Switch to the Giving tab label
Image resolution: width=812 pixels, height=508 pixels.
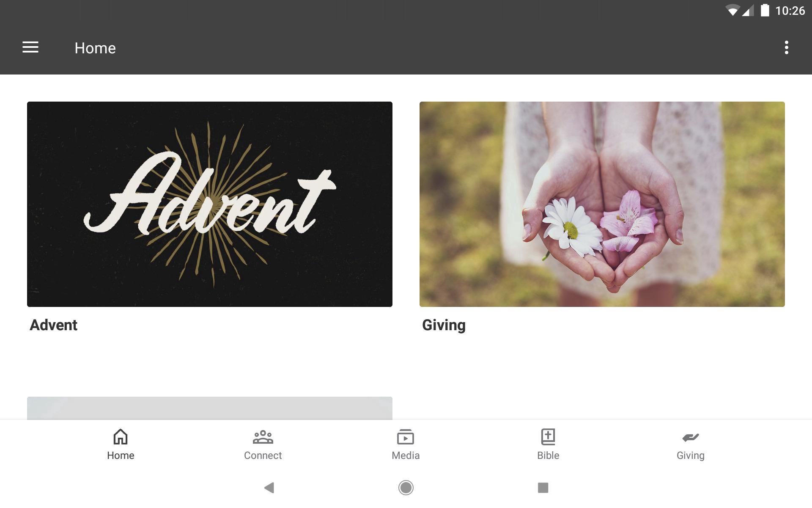click(691, 456)
